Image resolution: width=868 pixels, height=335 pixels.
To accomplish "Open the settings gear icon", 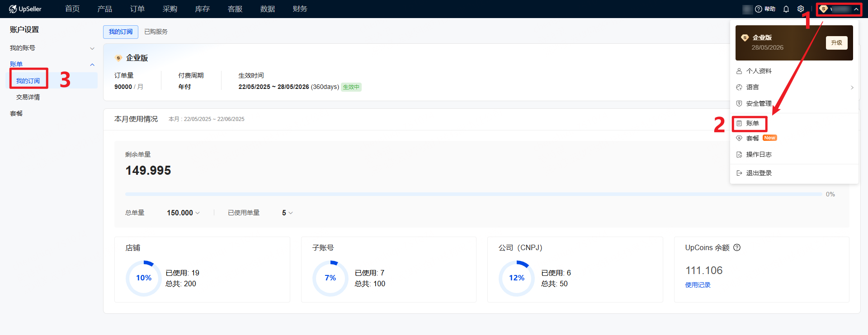I will [x=801, y=9].
